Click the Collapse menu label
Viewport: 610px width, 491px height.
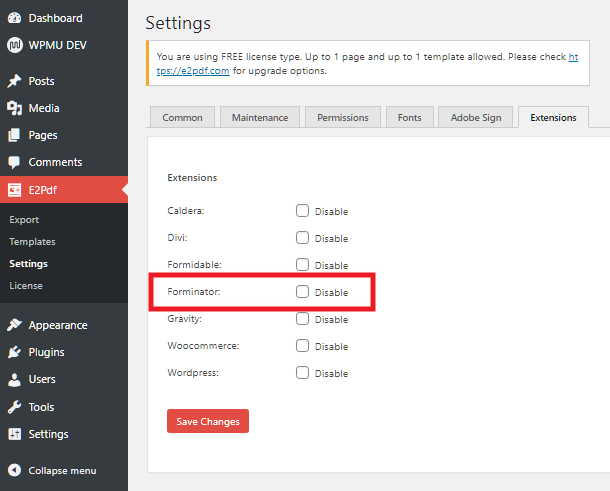point(62,470)
